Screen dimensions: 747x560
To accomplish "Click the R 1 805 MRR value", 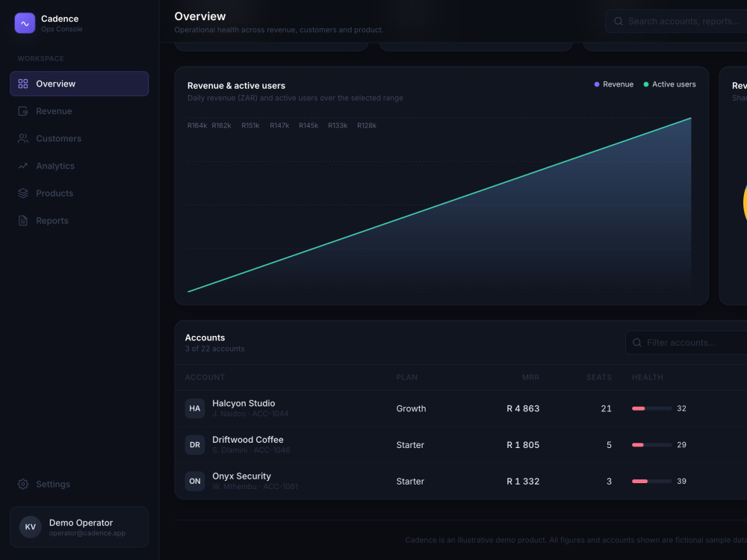I will click(523, 445).
